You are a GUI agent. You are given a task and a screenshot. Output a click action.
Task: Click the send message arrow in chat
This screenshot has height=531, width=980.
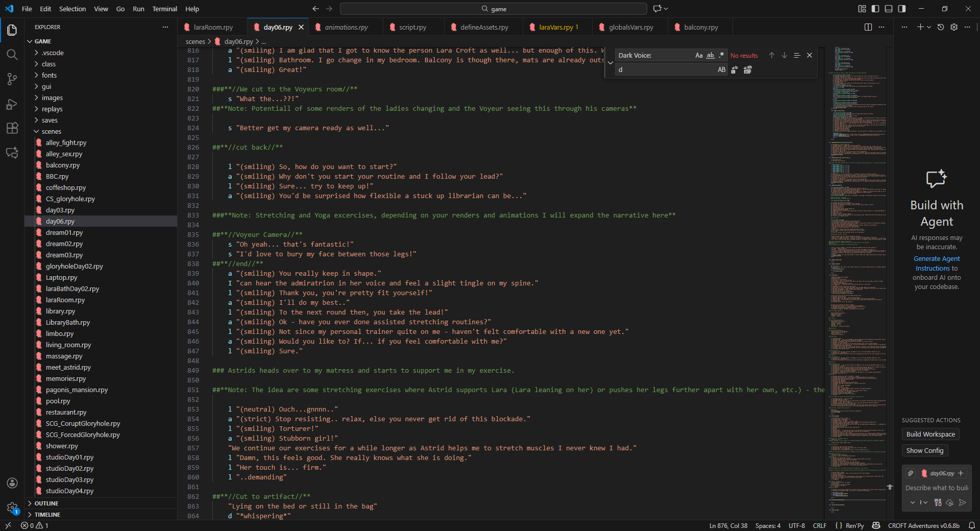tap(963, 502)
